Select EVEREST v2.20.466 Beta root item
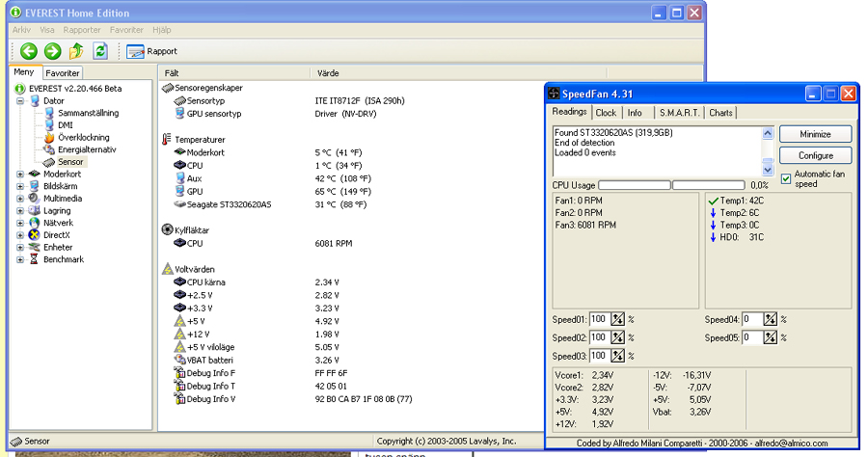This screenshot has height=457, width=868. point(75,89)
